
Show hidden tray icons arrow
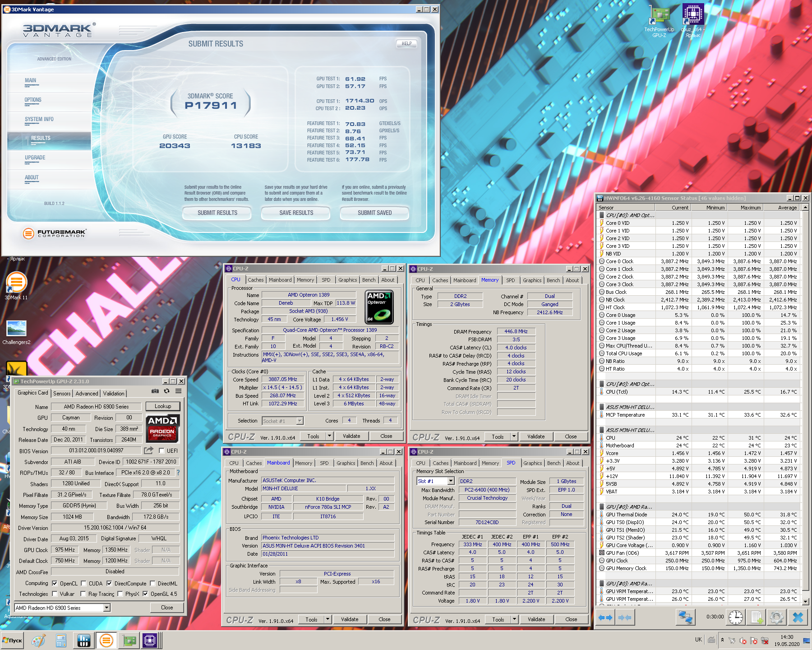(x=722, y=640)
